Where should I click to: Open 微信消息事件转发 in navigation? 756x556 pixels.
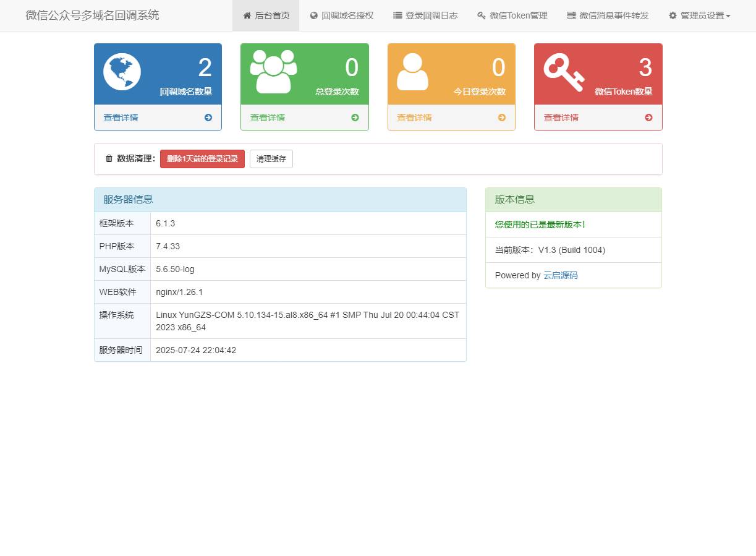pos(608,15)
